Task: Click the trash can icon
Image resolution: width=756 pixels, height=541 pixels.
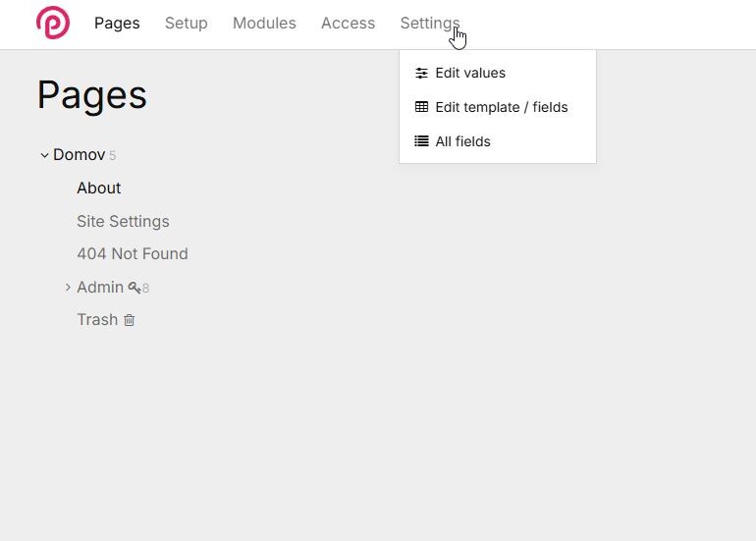Action: (x=130, y=320)
